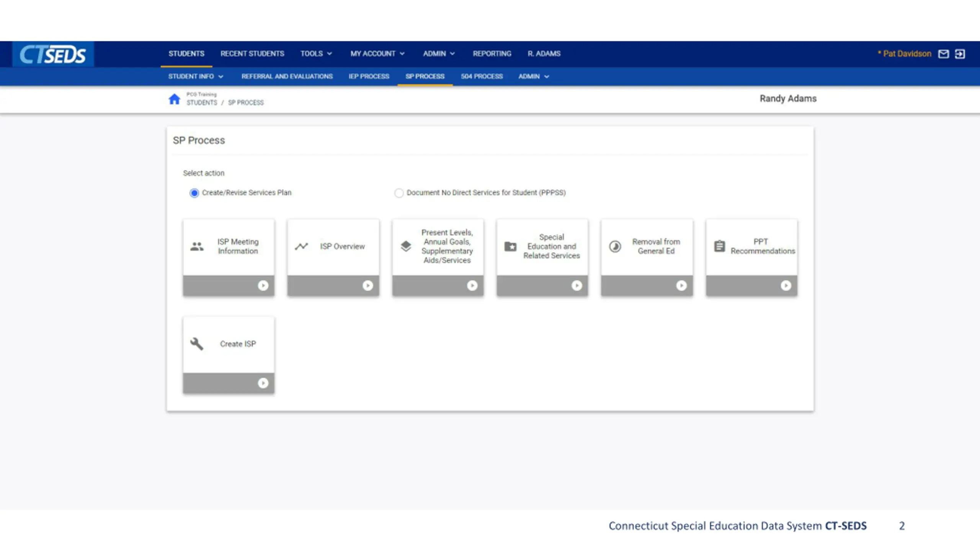Open the 504 Process tab
This screenshot has height=551, width=980.
pyautogui.click(x=482, y=77)
